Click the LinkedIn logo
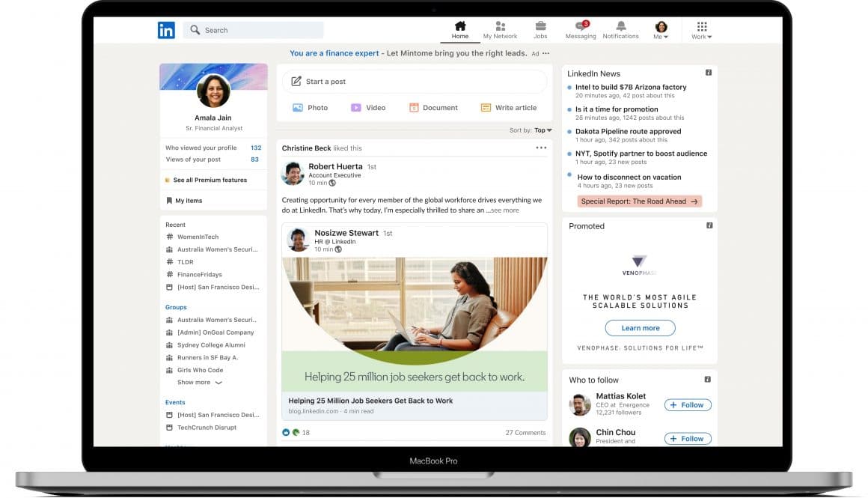868x498 pixels. pos(166,29)
